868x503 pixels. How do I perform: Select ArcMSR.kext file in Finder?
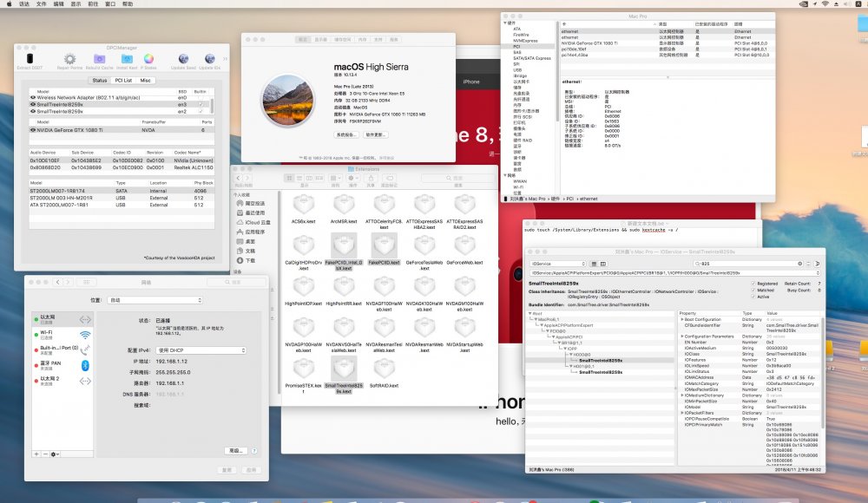pyautogui.click(x=344, y=209)
